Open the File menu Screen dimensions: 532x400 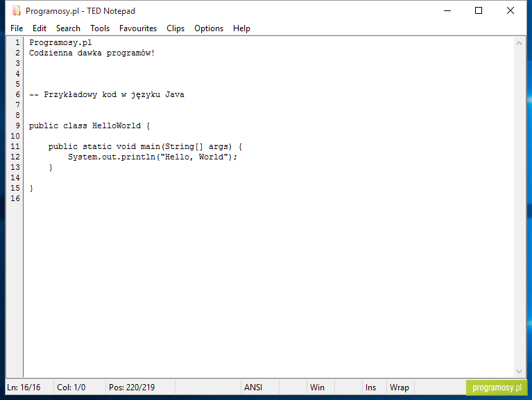[x=17, y=28]
